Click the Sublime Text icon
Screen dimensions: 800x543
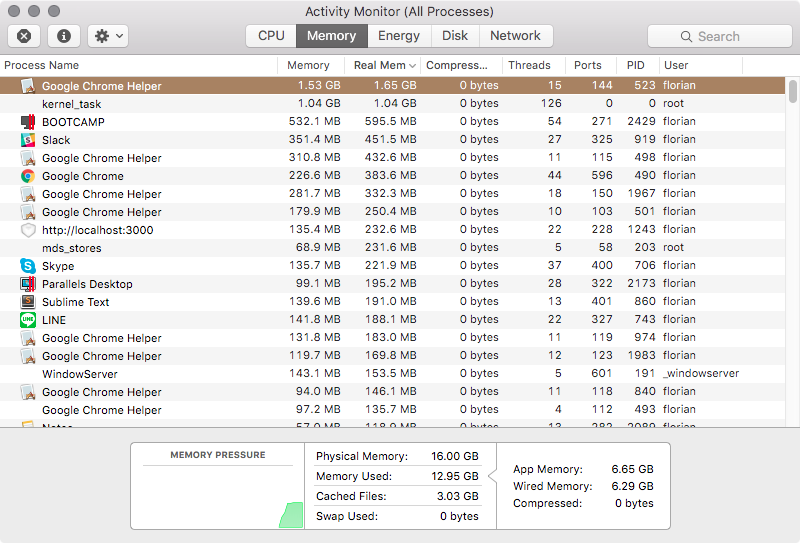pyautogui.click(x=28, y=302)
